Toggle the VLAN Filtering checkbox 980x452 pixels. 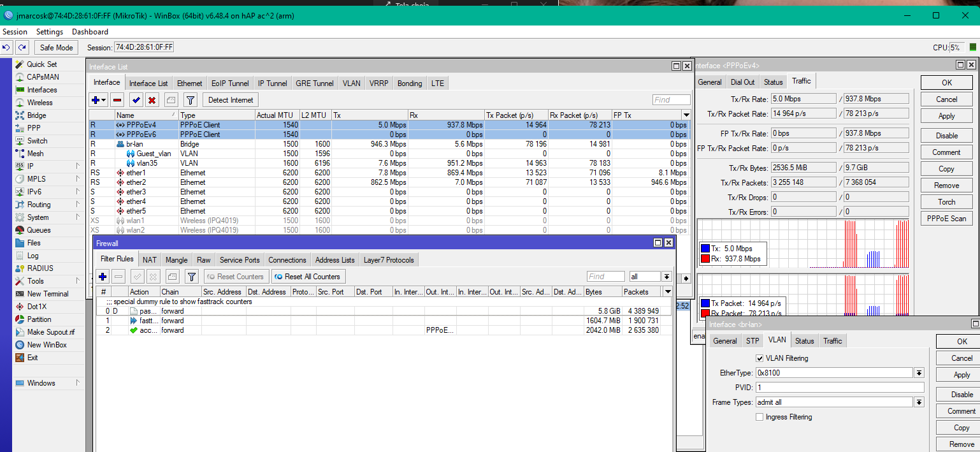760,358
